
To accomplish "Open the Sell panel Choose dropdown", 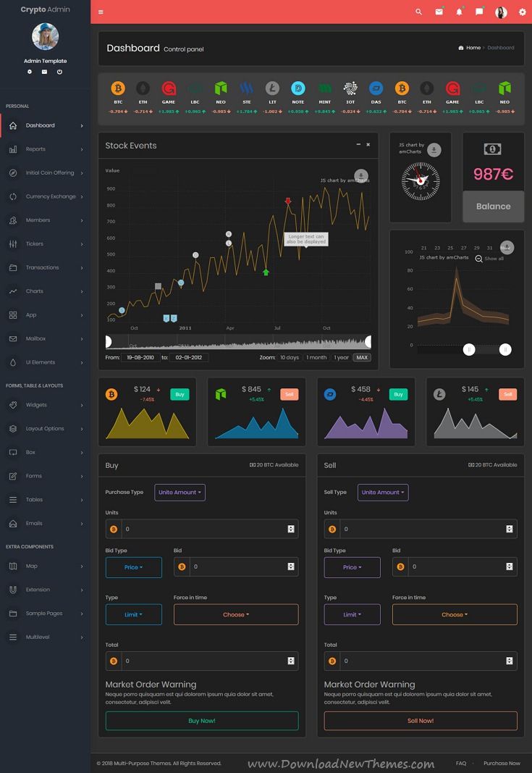I will (455, 614).
